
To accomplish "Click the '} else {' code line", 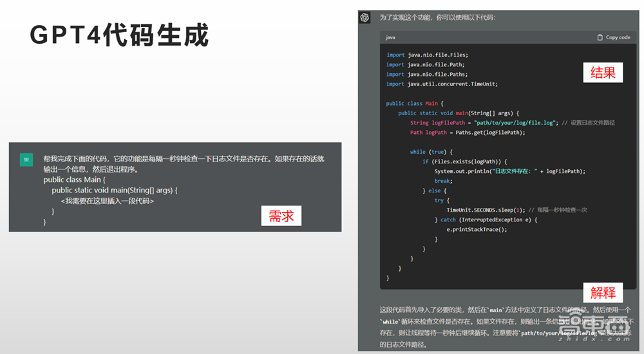I will [x=435, y=191].
